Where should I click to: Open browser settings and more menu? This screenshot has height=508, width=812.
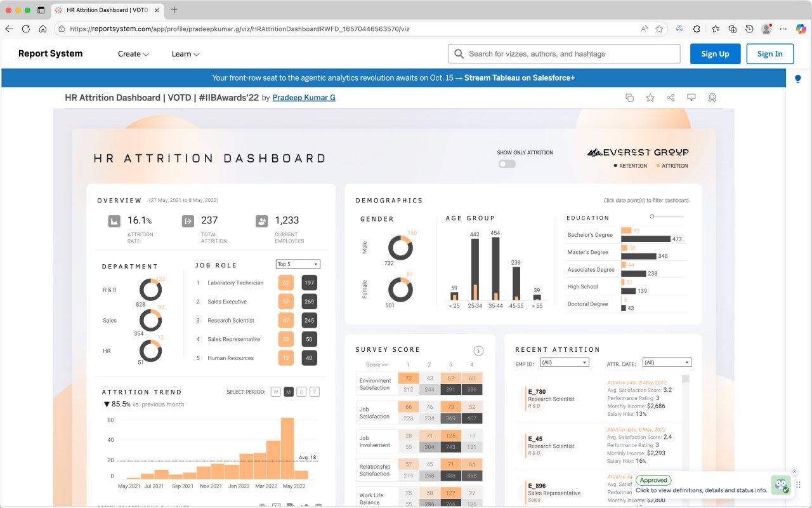coord(783,29)
